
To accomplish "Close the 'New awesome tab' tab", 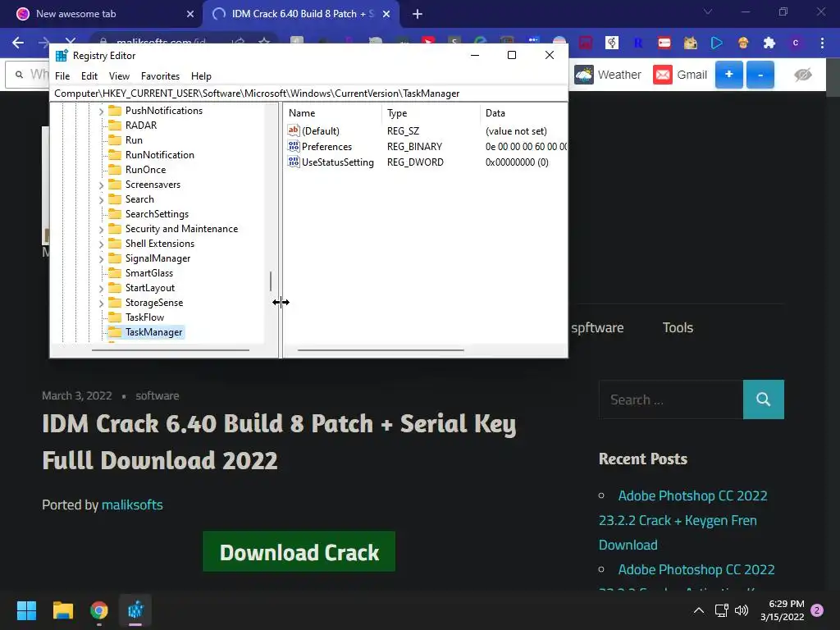I will click(x=190, y=14).
